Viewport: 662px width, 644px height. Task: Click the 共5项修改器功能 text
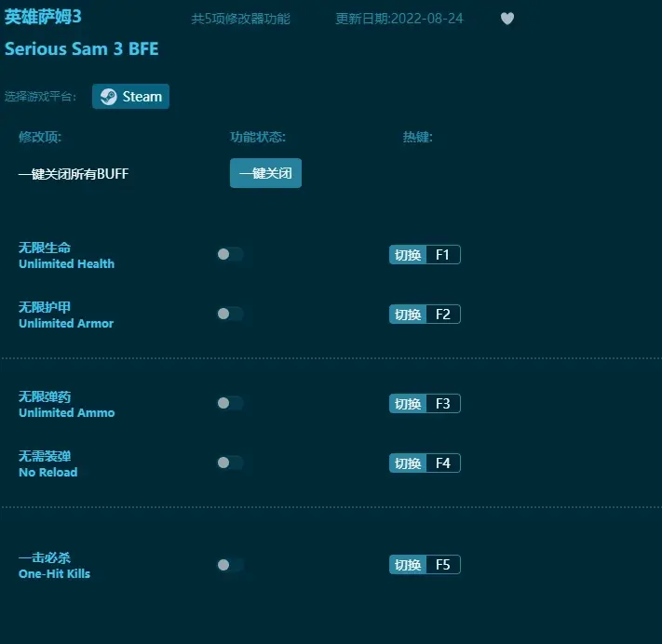point(240,19)
